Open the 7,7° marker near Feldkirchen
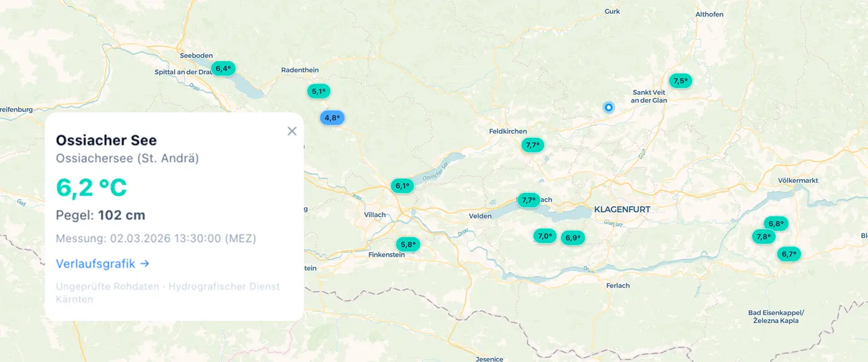This screenshot has width=868, height=362. pyautogui.click(x=532, y=144)
